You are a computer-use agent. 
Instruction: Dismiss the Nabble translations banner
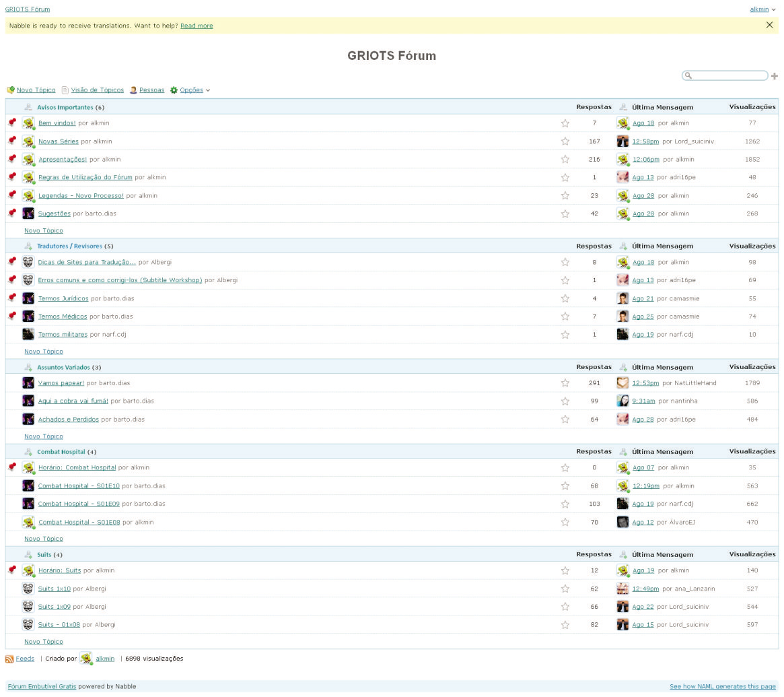point(769,25)
